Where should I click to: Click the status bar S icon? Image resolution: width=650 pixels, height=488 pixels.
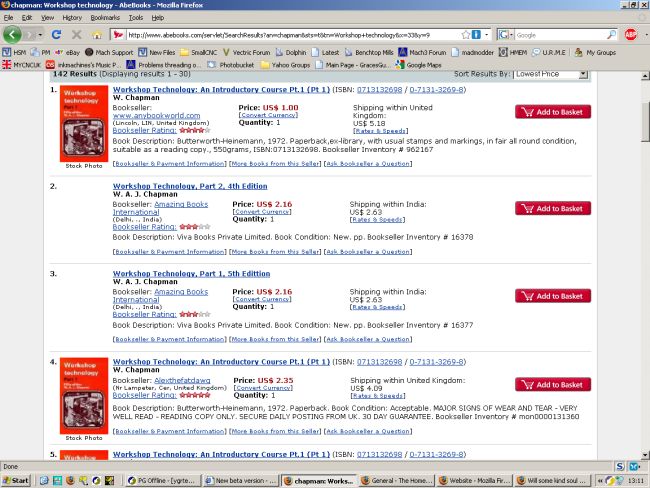click(x=620, y=466)
